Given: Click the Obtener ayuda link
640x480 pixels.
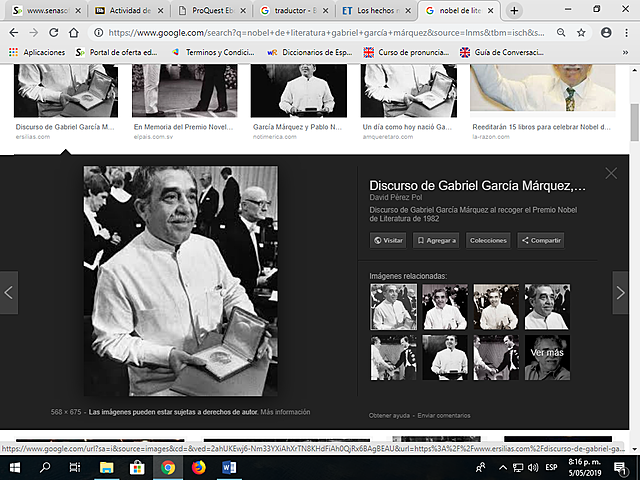Looking at the screenshot, I should click(x=389, y=416).
